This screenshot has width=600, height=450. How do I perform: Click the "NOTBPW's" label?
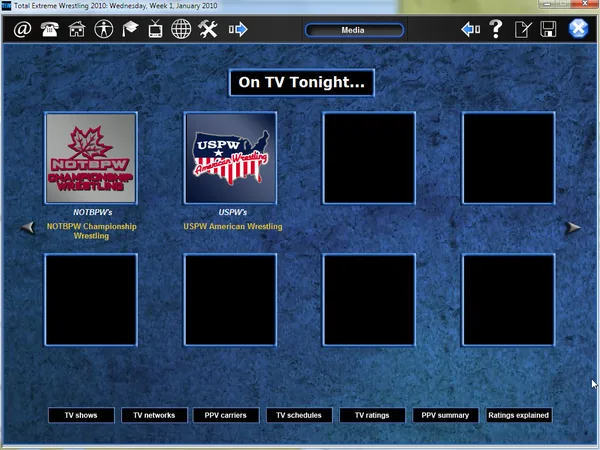click(x=93, y=212)
